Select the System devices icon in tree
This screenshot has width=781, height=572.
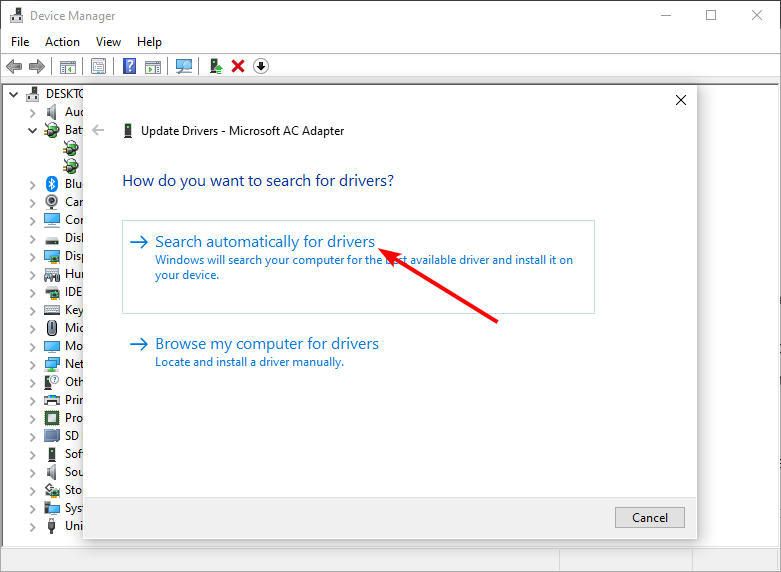[52, 508]
